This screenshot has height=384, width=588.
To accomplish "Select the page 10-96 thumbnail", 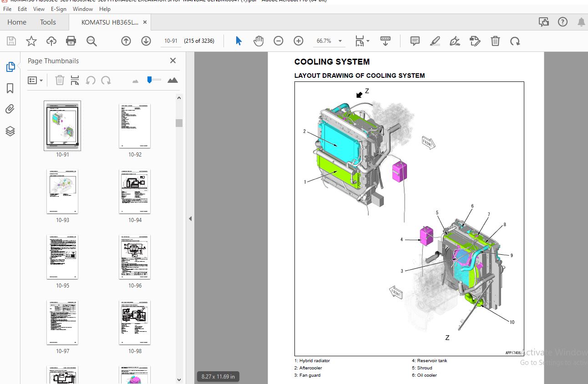I will pos(135,257).
